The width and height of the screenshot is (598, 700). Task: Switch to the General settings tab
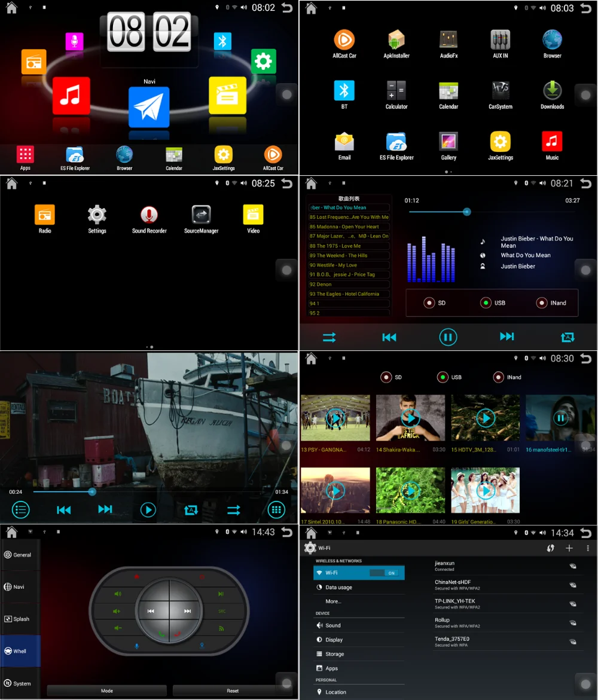20,555
